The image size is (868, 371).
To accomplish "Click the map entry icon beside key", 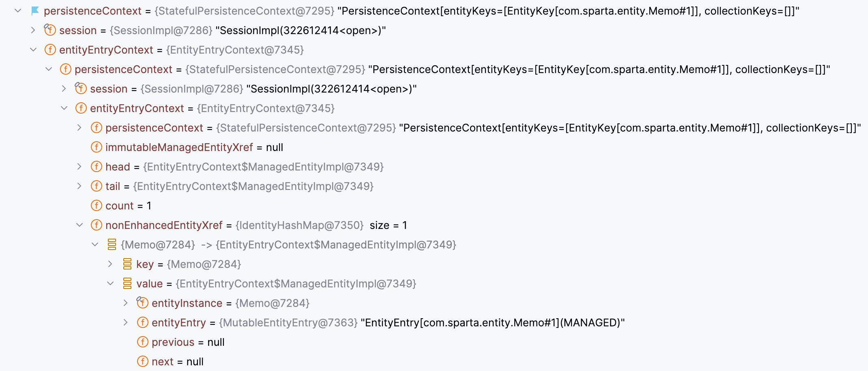I will (127, 264).
